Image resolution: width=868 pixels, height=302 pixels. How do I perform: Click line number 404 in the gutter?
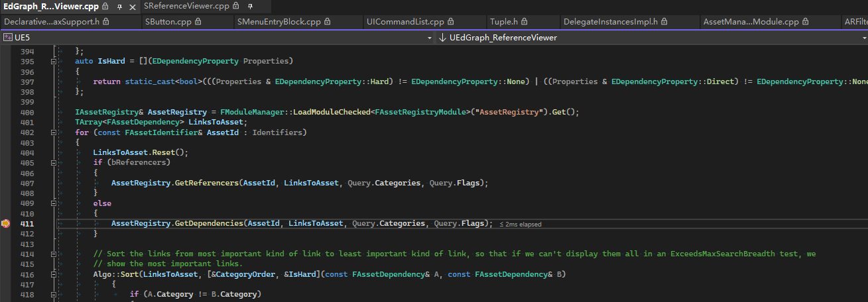[27, 153]
